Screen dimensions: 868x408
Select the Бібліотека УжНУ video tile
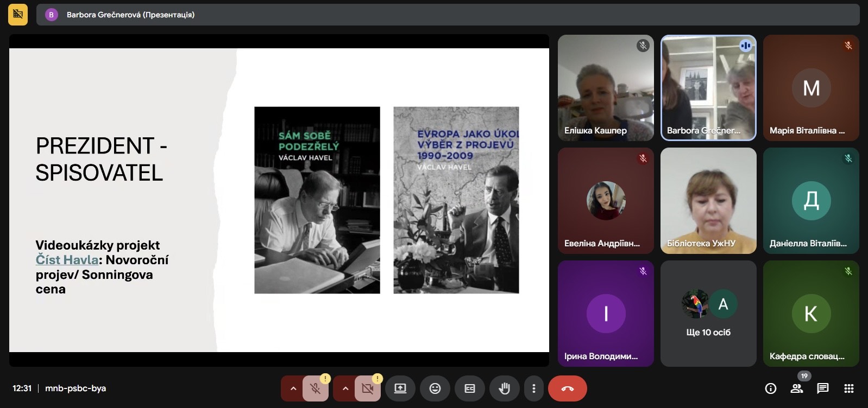[x=708, y=201]
